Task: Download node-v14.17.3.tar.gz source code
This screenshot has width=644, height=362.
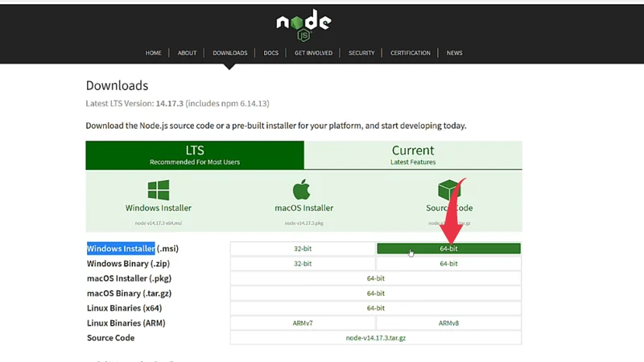Action: click(x=375, y=338)
